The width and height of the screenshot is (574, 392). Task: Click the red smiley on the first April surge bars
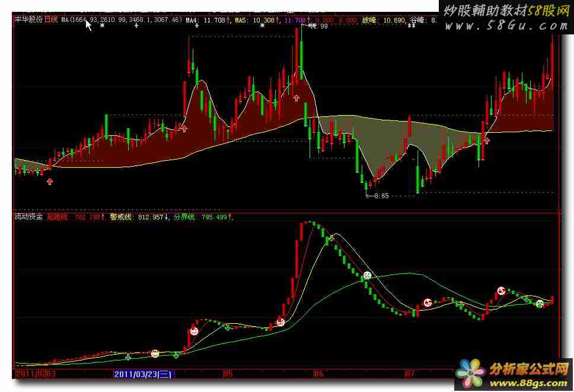pos(194,331)
